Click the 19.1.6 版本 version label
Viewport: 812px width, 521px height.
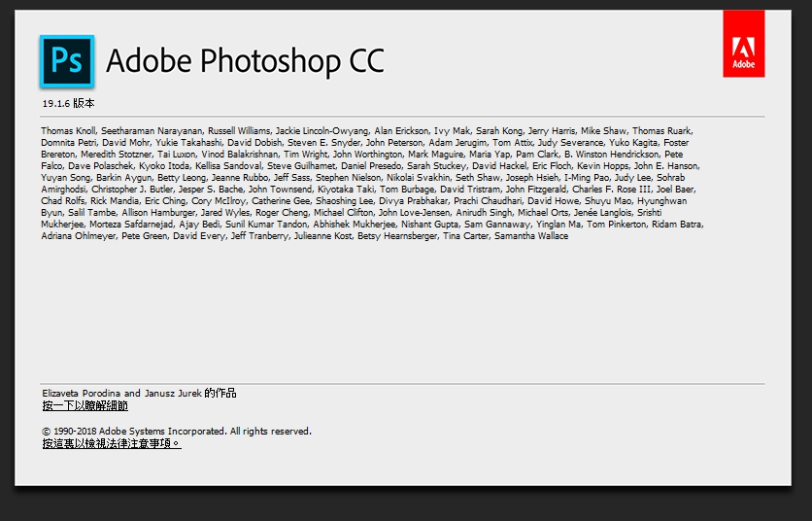tap(68, 103)
